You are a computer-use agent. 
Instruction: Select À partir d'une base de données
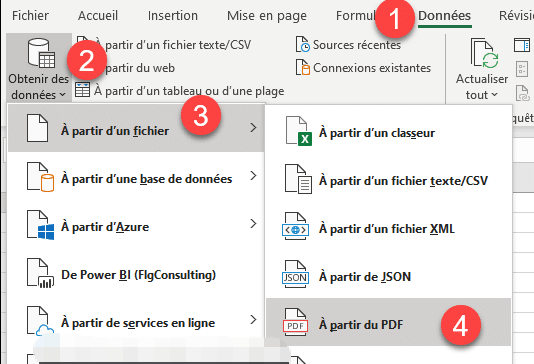tap(136, 176)
